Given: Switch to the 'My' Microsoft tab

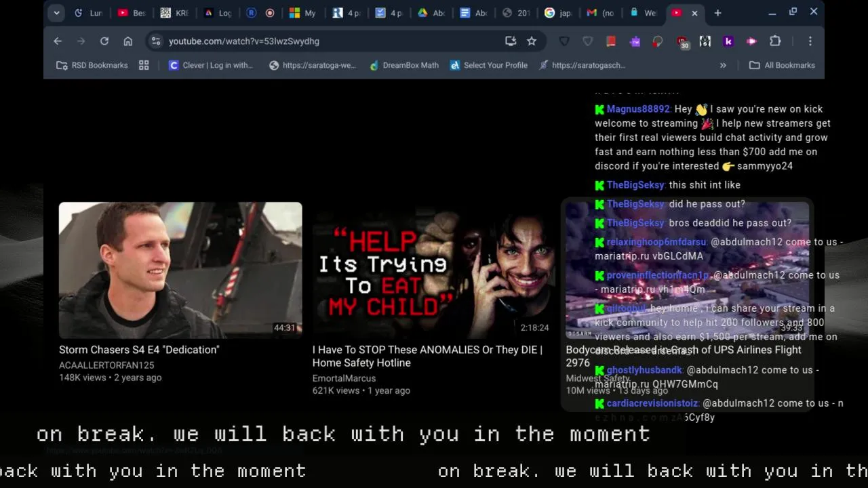Looking at the screenshot, I should (x=302, y=13).
